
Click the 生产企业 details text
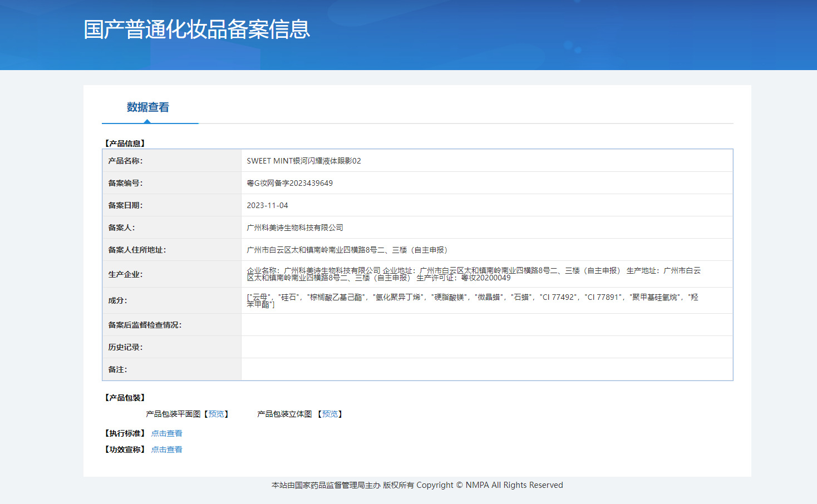pyautogui.click(x=473, y=274)
